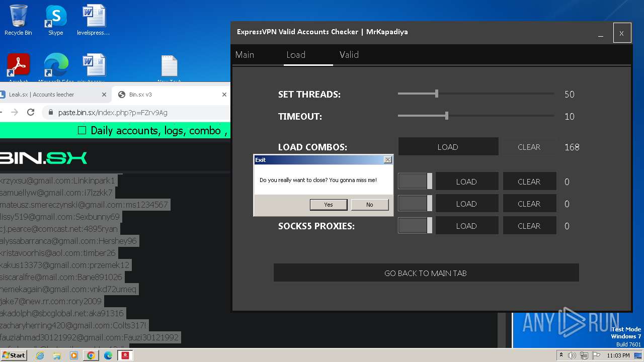The width and height of the screenshot is (644, 362).
Task: Click the combo count value 168
Action: pyautogui.click(x=572, y=147)
